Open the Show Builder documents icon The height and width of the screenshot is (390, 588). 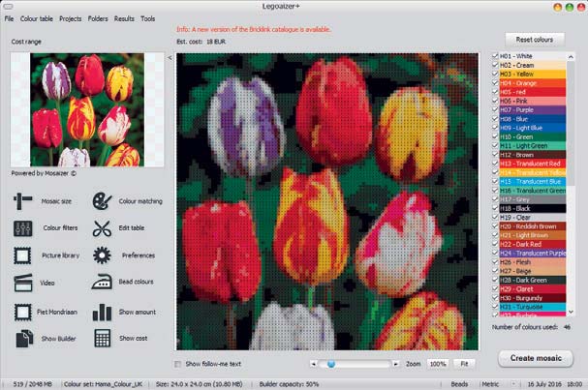[x=24, y=339]
